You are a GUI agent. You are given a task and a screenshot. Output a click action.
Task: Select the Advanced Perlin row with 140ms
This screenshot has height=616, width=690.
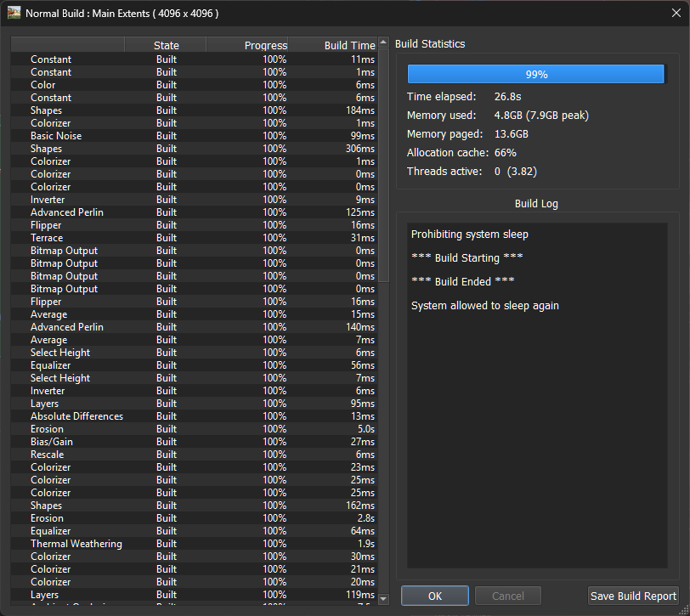194,327
